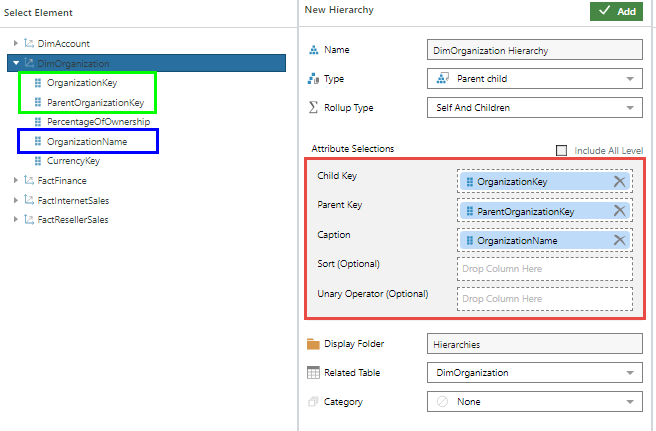
Task: Open the Category dropdown set to None
Action: pos(534,402)
